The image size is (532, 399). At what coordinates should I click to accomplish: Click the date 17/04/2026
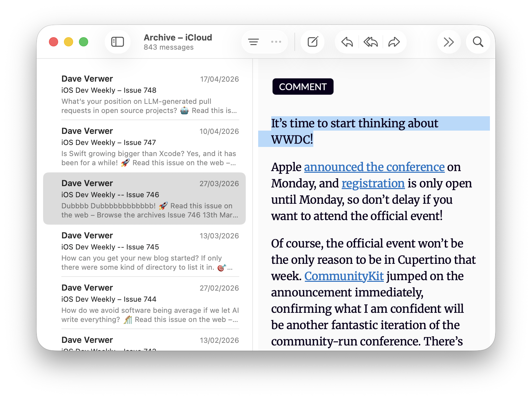point(219,79)
